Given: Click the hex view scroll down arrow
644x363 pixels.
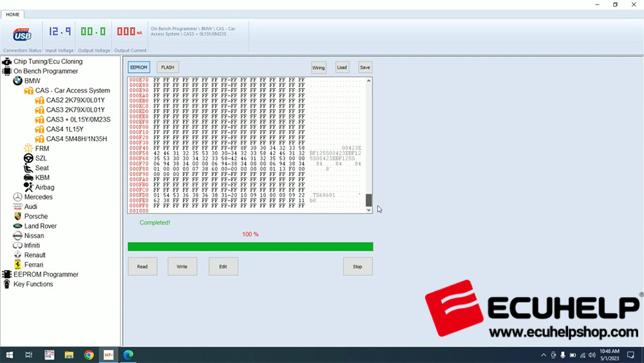Looking at the screenshot, I should (x=368, y=210).
